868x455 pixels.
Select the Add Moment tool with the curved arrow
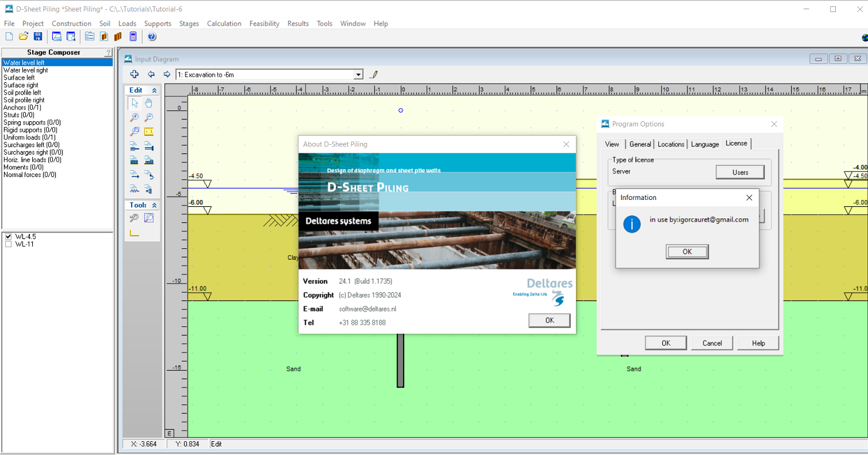tap(148, 175)
